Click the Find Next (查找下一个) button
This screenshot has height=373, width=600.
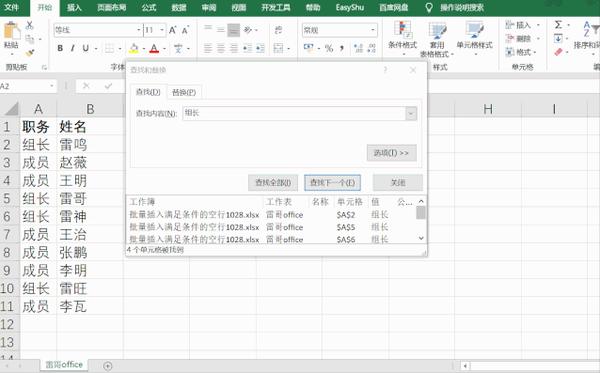[x=332, y=182]
